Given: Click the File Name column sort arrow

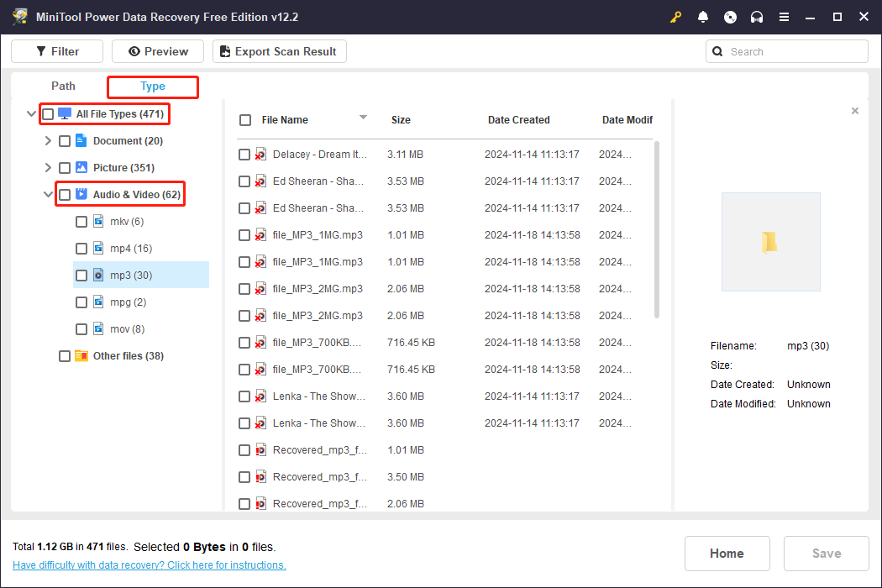Looking at the screenshot, I should point(364,117).
